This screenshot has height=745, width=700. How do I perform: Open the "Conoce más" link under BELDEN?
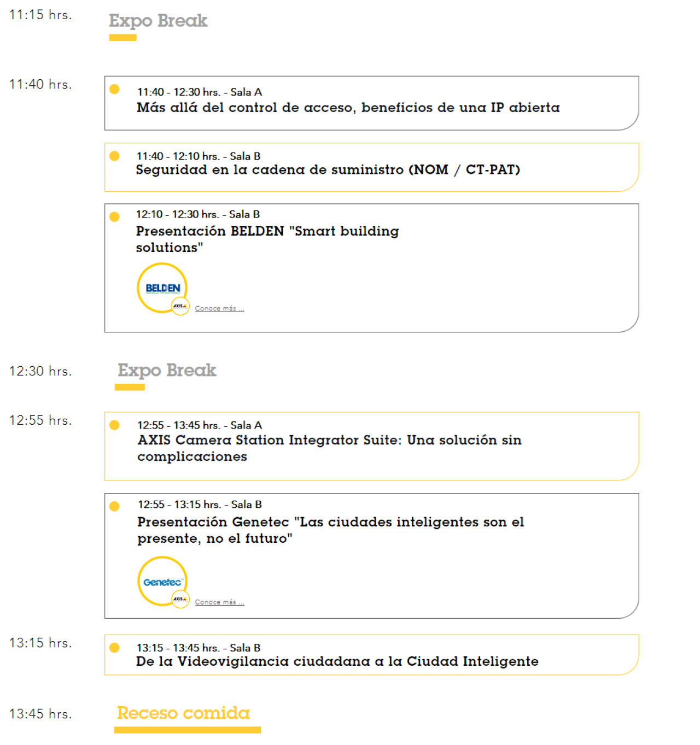click(219, 309)
